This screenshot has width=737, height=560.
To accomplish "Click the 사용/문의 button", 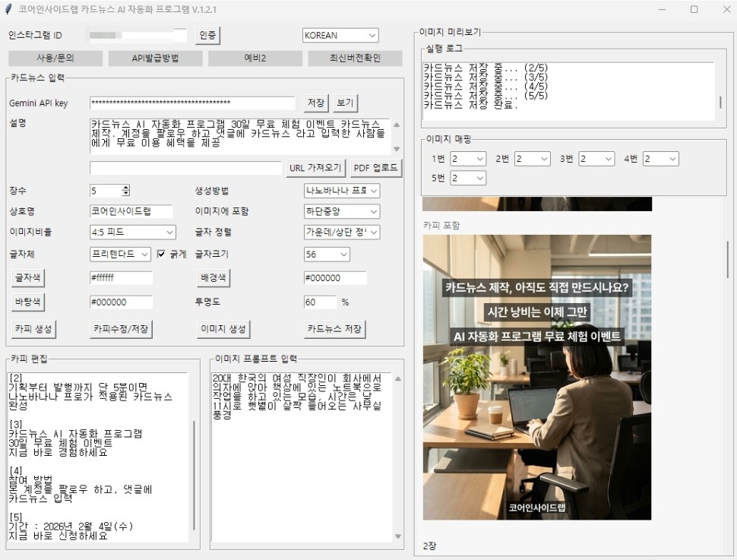I will (x=55, y=58).
